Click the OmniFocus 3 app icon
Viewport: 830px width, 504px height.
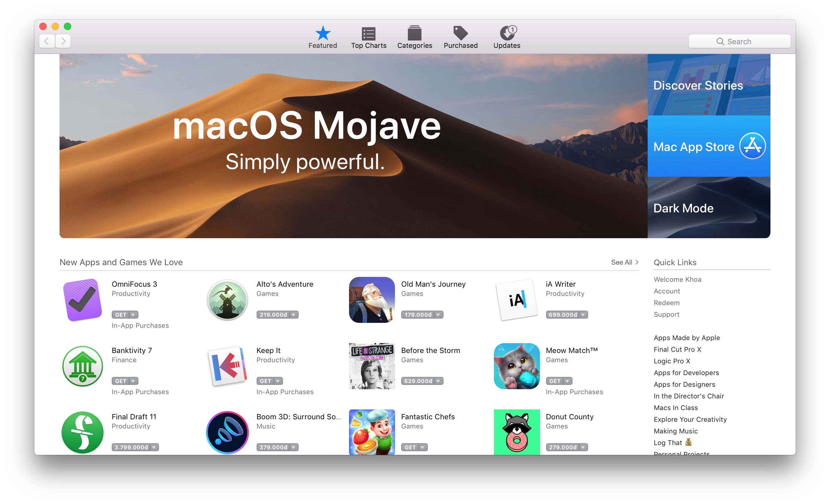click(83, 300)
